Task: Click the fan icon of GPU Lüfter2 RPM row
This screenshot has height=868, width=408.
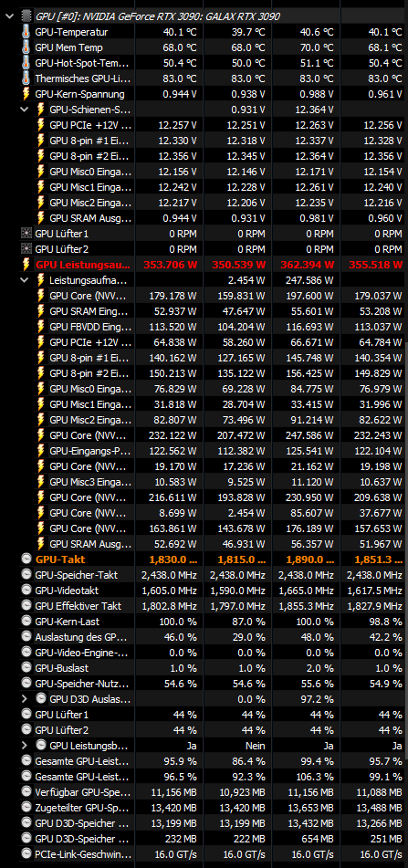Action: click(x=26, y=249)
